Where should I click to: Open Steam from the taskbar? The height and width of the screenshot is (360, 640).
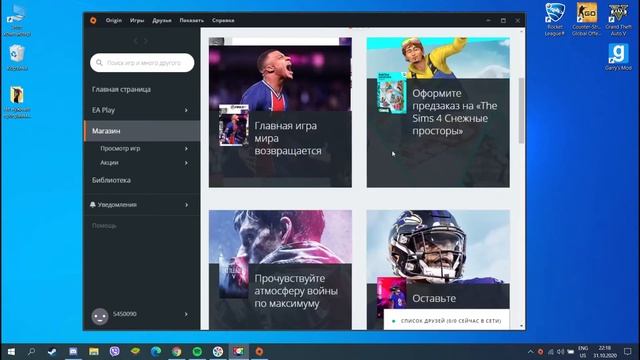[52, 351]
